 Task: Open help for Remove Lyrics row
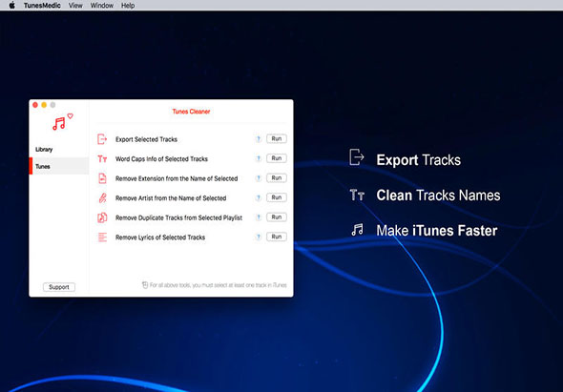coord(259,237)
